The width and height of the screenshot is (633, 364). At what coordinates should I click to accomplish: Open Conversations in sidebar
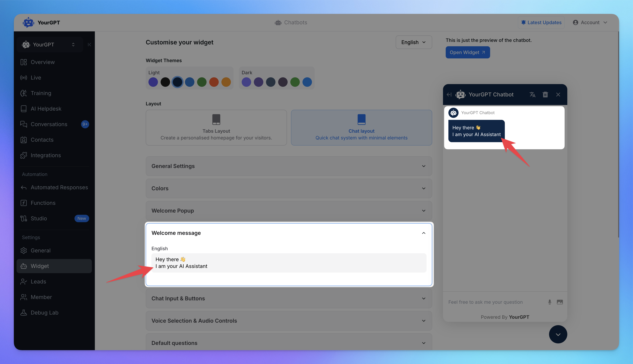tap(54, 124)
